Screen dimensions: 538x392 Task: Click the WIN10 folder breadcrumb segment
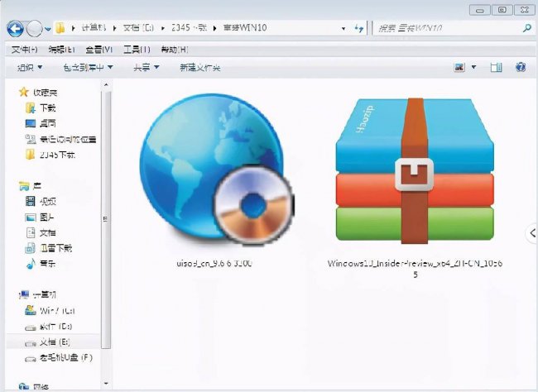click(x=245, y=28)
